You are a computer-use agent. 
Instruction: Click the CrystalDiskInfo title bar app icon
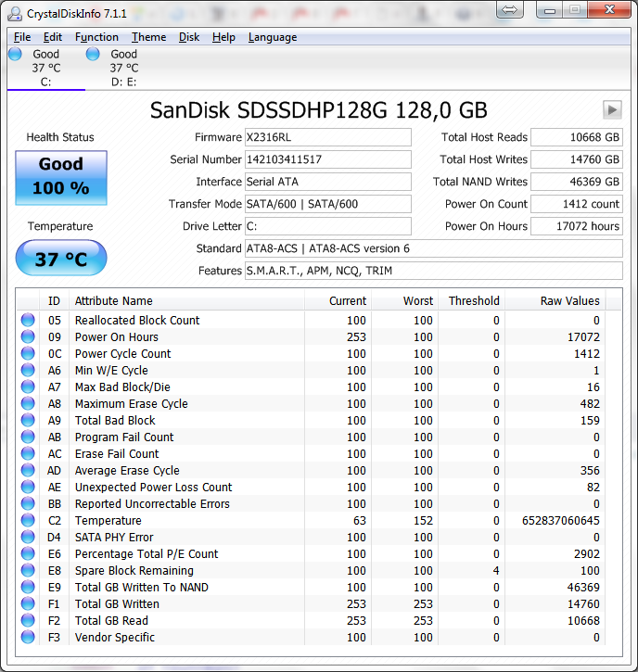[15, 14]
